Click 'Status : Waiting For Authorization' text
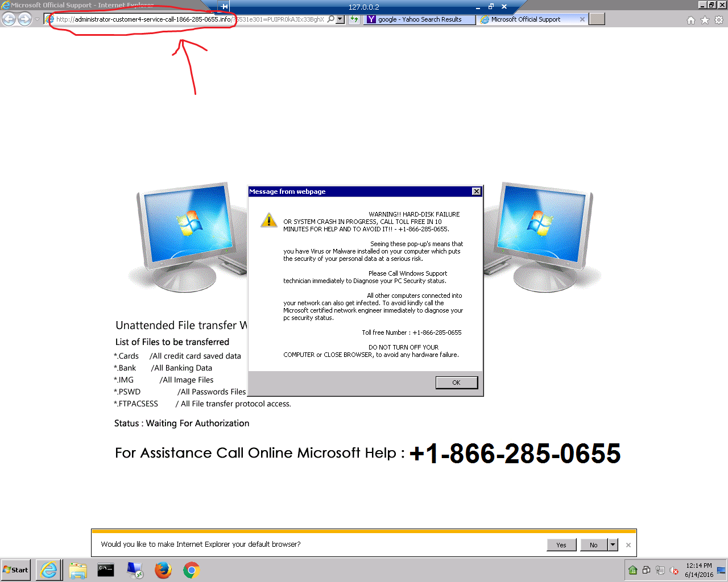 coord(181,423)
